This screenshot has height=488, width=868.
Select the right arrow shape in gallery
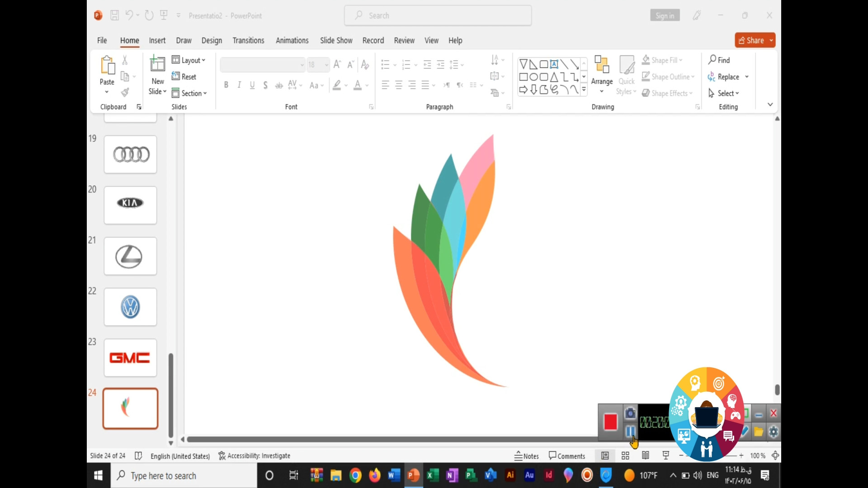(x=524, y=89)
